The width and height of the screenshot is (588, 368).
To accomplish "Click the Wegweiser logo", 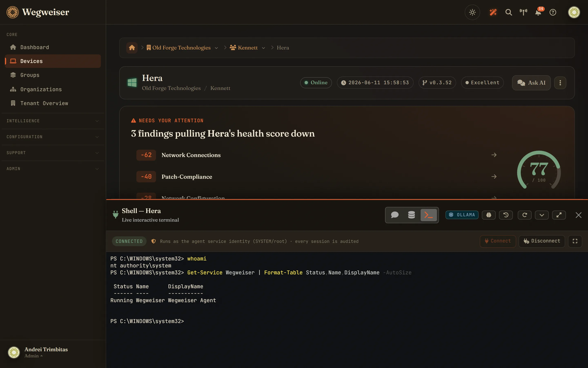I will [38, 12].
